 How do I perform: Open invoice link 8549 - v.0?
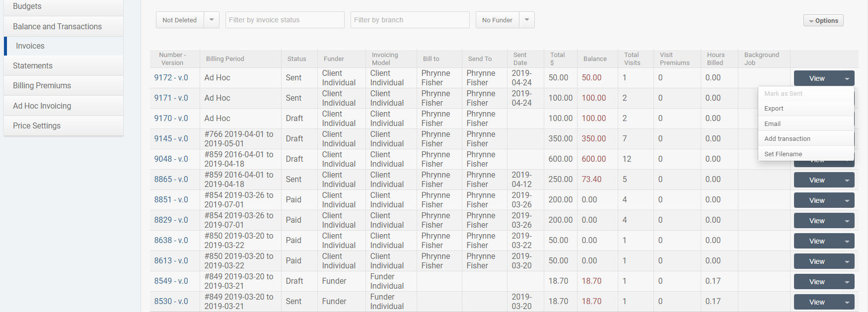[x=171, y=281]
